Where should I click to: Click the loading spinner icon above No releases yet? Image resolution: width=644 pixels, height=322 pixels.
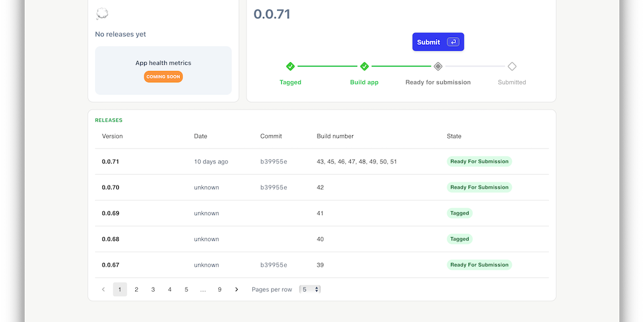click(102, 14)
